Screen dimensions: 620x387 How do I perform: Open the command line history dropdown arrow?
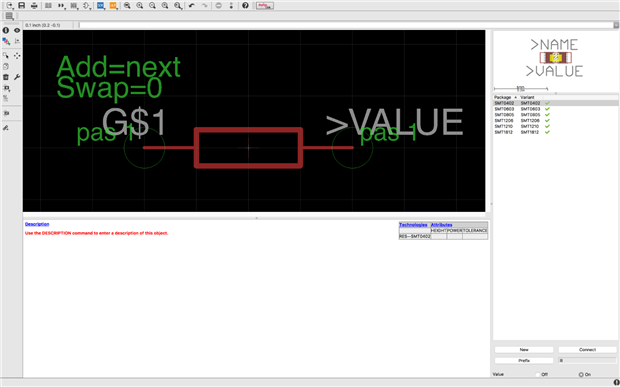pyautogui.click(x=616, y=25)
